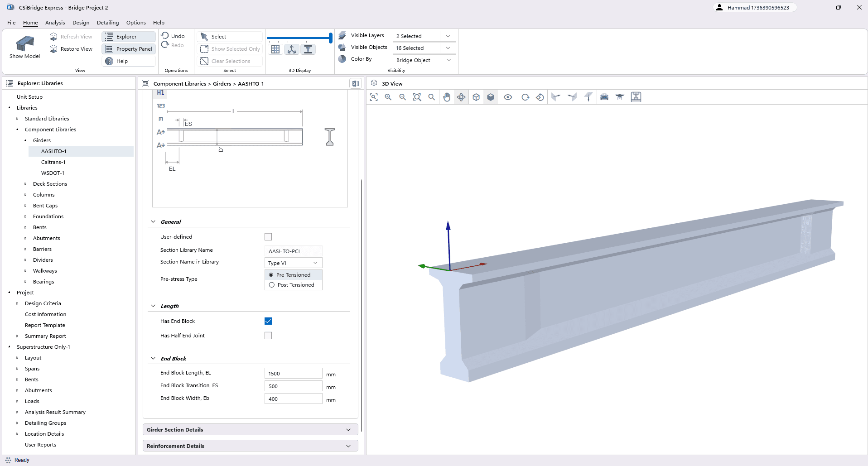
Task: Switch to wireframe cube display icon
Action: tap(476, 97)
